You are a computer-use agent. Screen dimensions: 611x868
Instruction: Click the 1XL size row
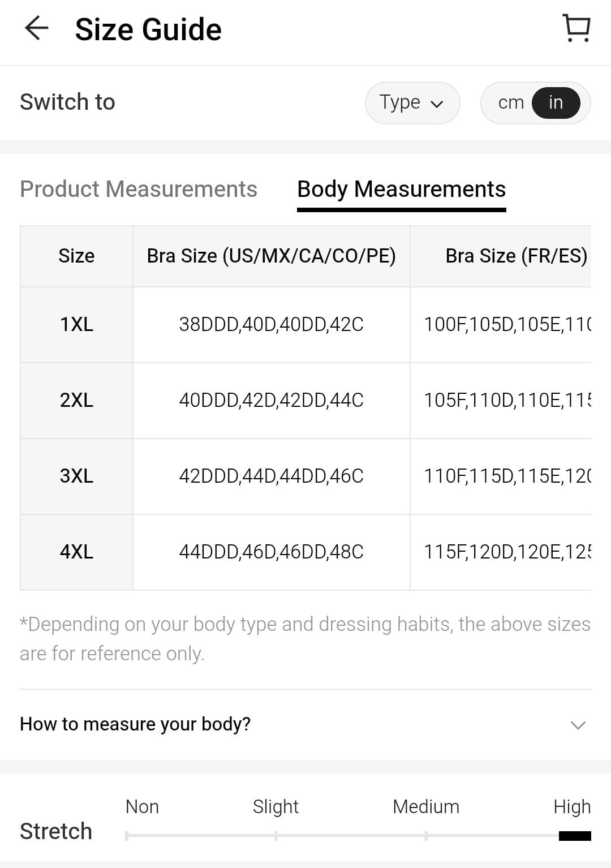pyautogui.click(x=76, y=324)
